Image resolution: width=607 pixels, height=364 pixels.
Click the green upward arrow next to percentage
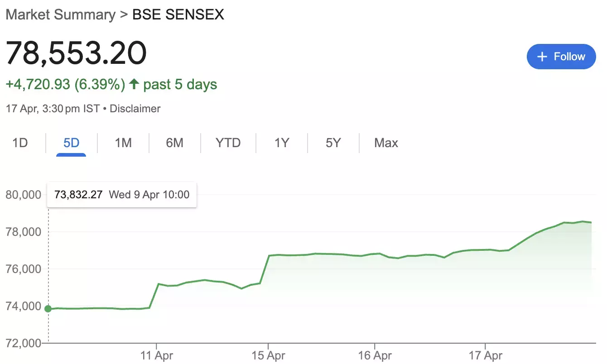click(135, 84)
